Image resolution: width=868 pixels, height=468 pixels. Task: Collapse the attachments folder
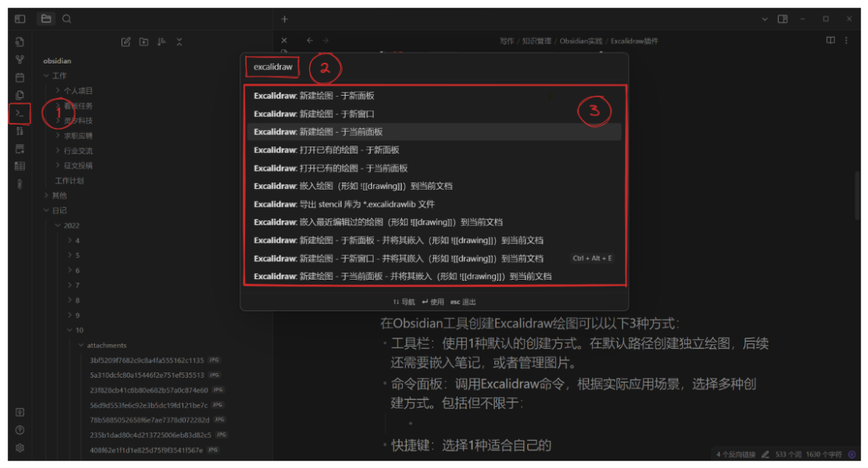click(x=81, y=345)
